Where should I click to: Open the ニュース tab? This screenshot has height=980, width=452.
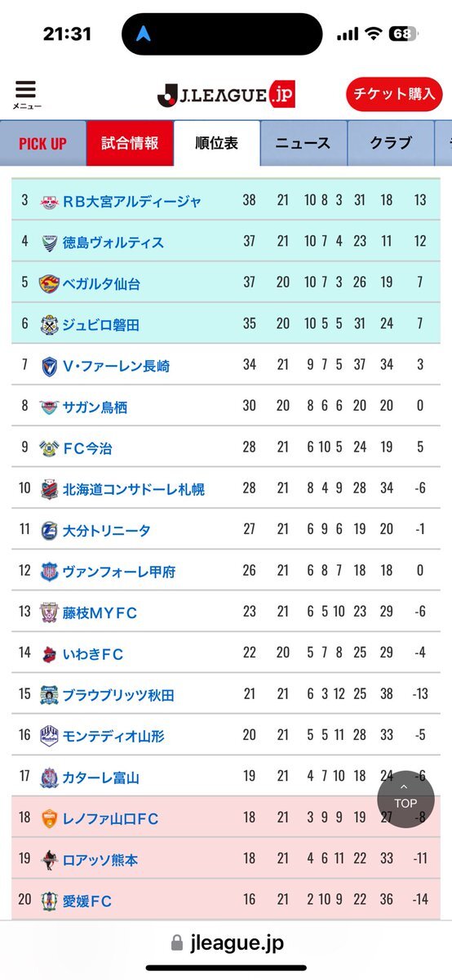[303, 144]
